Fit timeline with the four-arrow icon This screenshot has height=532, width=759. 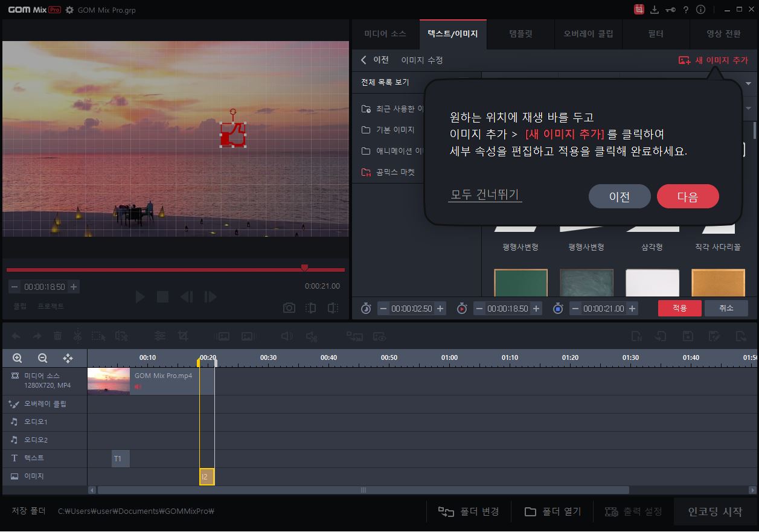coord(68,358)
